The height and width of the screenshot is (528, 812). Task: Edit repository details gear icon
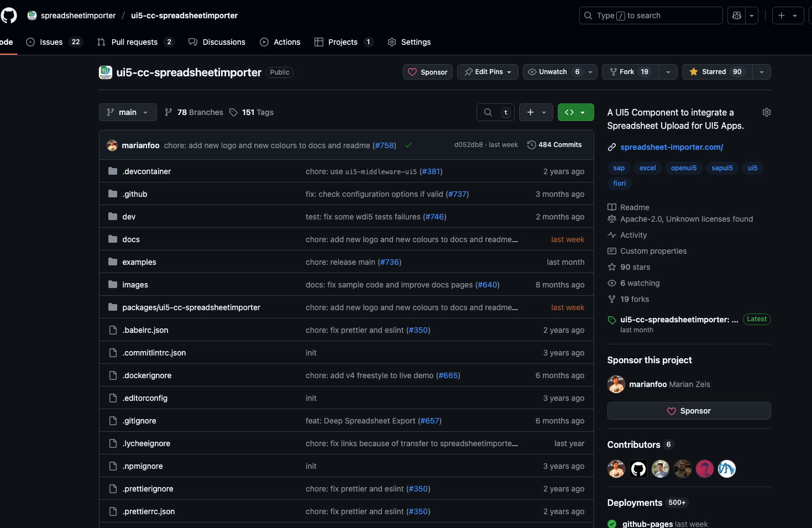[x=767, y=112]
